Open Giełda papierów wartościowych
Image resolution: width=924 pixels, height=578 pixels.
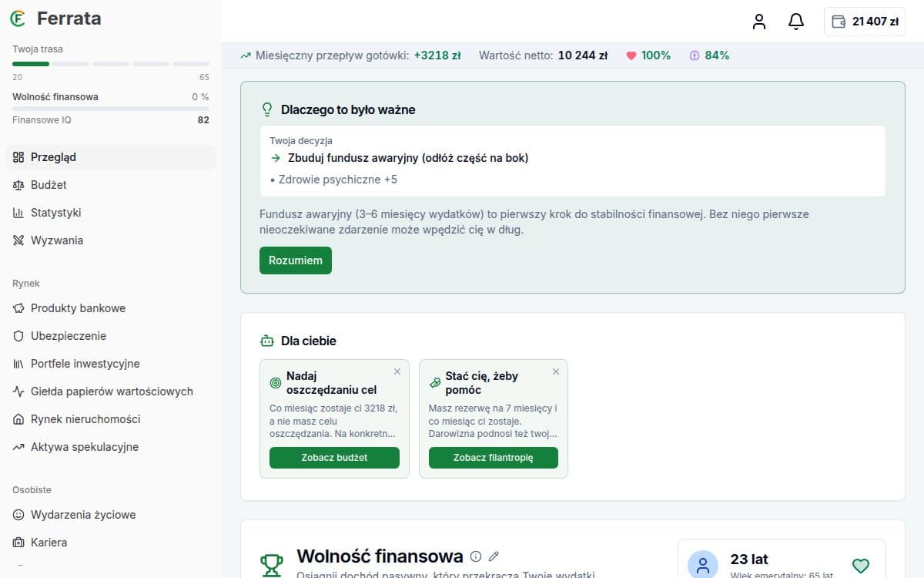tap(111, 391)
